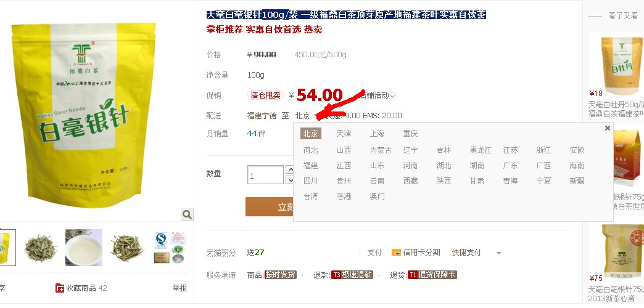
Task: Choose 辽宁 as delivery destination
Action: [x=410, y=150]
